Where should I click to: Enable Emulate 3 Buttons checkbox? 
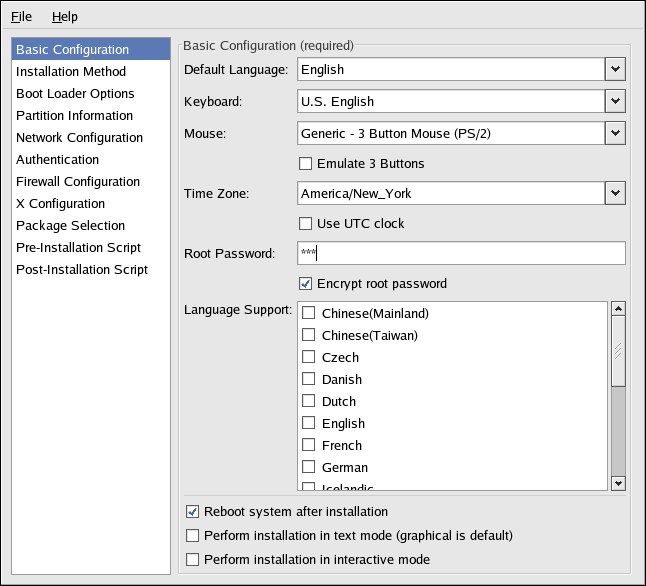click(307, 164)
